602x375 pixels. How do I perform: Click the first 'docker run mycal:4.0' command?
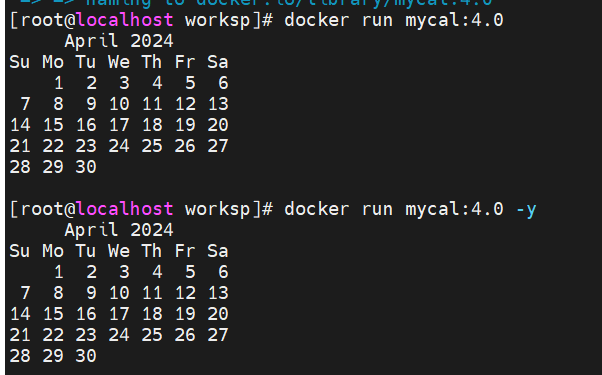394,20
